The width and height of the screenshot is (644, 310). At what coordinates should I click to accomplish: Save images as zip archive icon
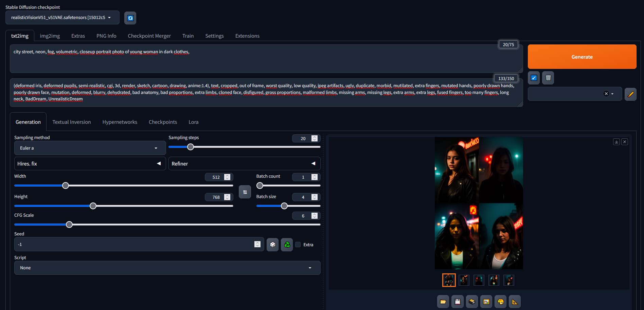coord(472,302)
